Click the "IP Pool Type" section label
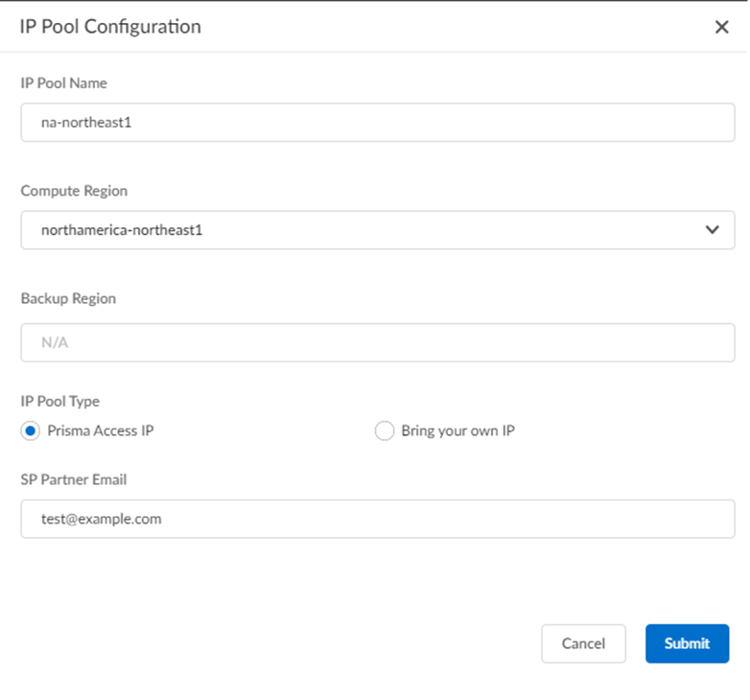This screenshot has height=700, width=750. pyautogui.click(x=59, y=402)
